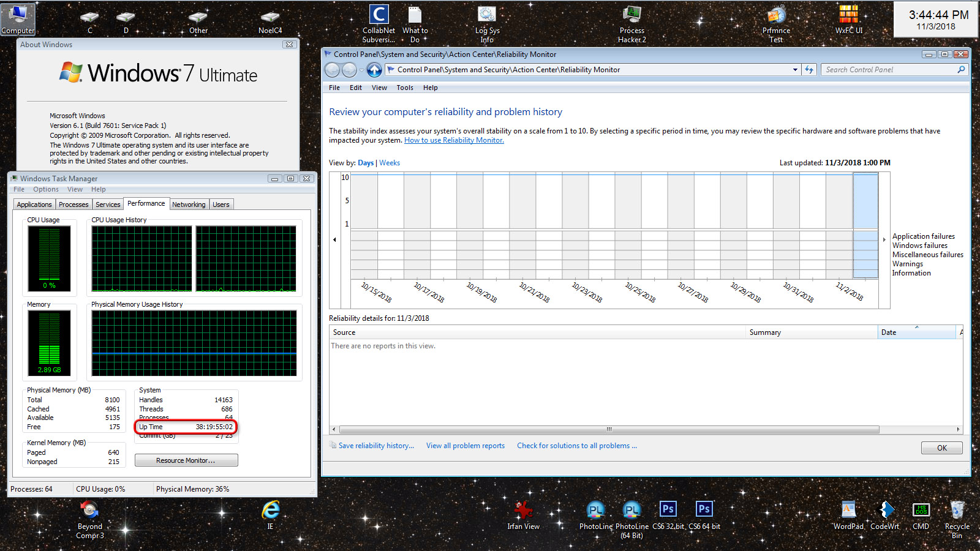The image size is (980, 551).
Task: Click the Resource Monitor button
Action: point(186,460)
